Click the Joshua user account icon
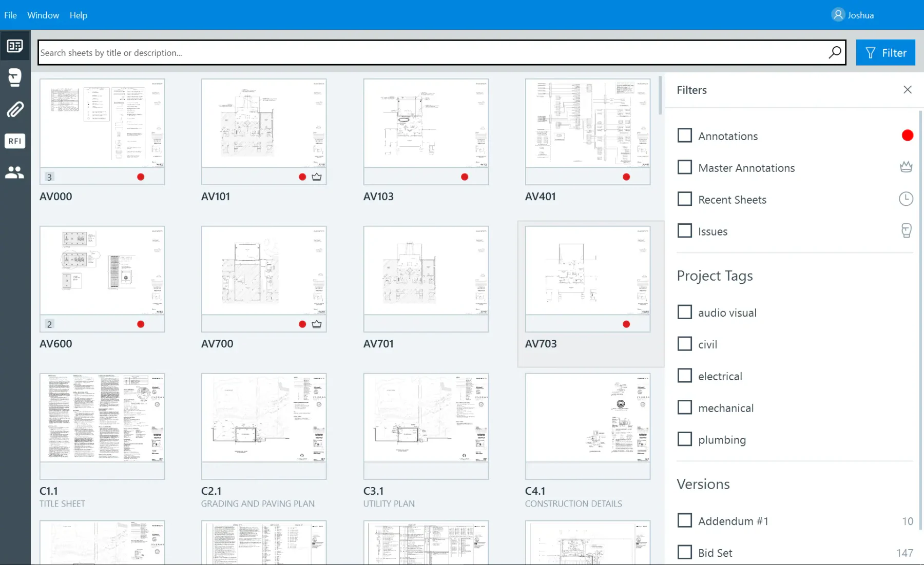The width and height of the screenshot is (924, 565). [838, 15]
